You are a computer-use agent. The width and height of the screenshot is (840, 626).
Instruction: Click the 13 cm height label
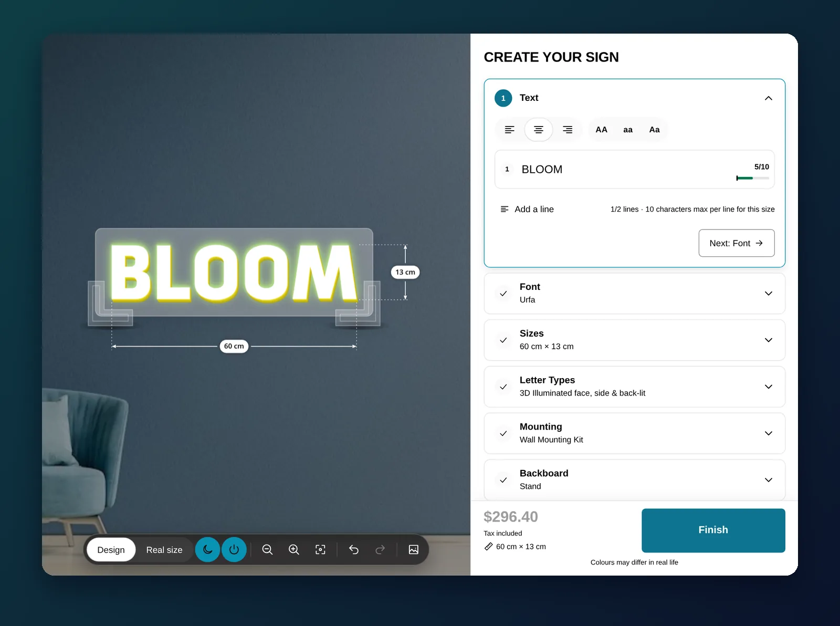click(x=405, y=272)
